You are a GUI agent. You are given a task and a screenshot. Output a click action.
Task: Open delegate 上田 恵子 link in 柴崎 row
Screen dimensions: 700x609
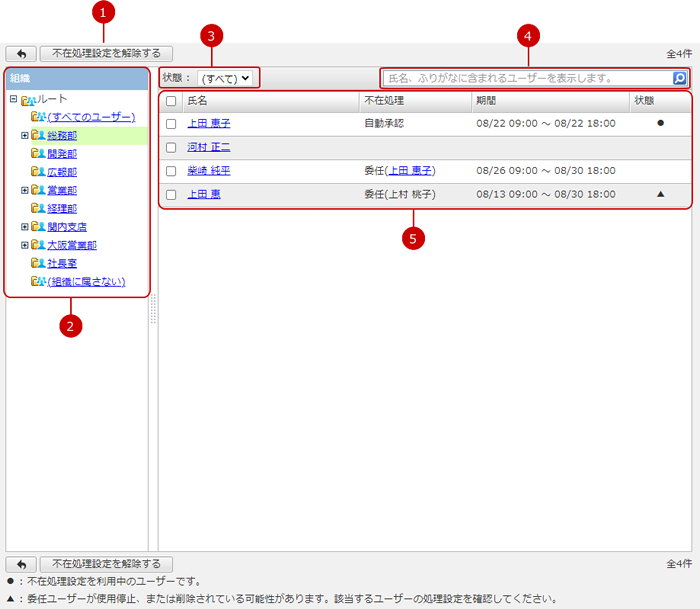410,171
